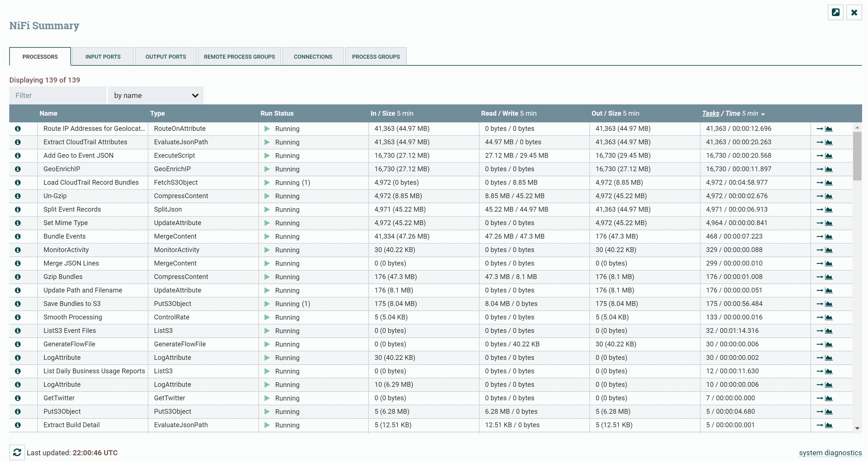Click '176 (47.3 MB)' out size cell

click(x=616, y=236)
